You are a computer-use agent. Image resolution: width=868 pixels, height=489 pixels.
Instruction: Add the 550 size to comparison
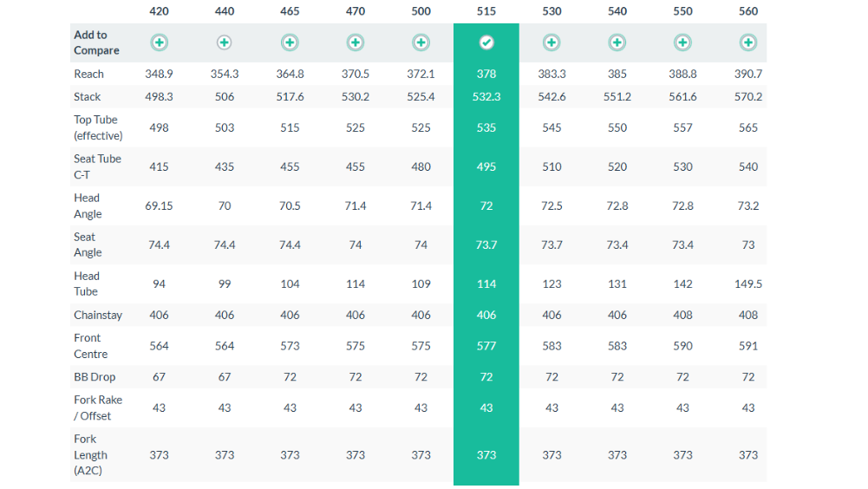(x=682, y=42)
